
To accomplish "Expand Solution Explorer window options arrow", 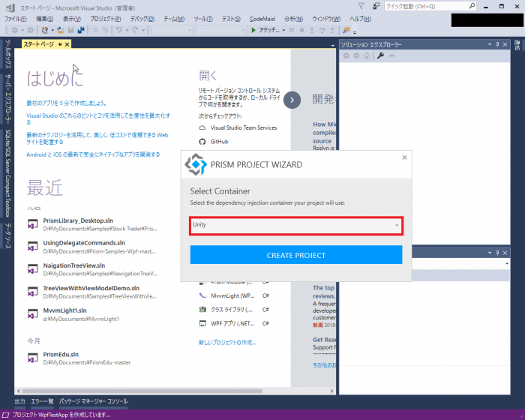I will (488, 45).
